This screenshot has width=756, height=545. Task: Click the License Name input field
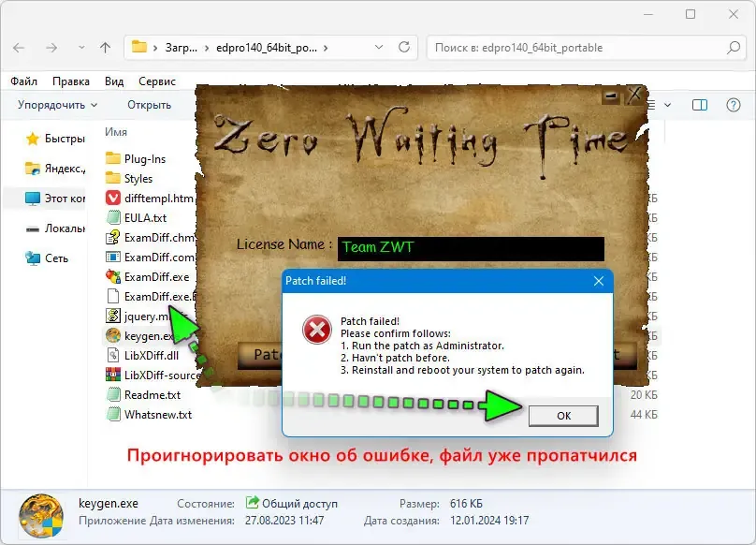click(x=471, y=248)
